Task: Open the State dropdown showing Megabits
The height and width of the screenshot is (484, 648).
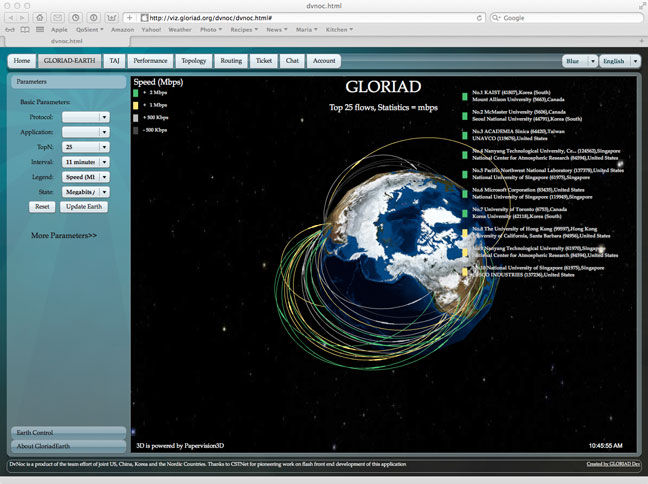Action: (x=86, y=192)
